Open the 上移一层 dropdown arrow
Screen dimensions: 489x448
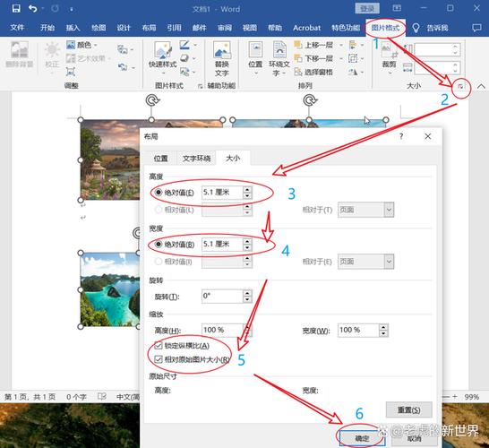(x=341, y=45)
